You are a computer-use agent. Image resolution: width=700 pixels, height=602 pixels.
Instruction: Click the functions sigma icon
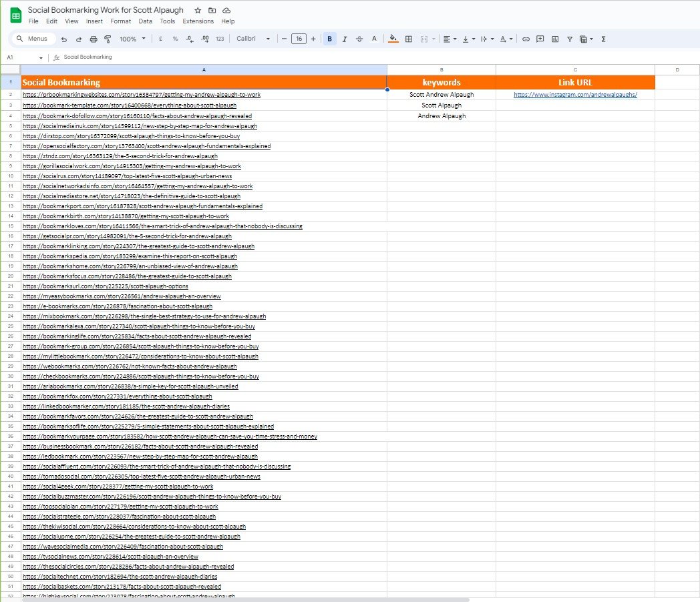pyautogui.click(x=604, y=39)
